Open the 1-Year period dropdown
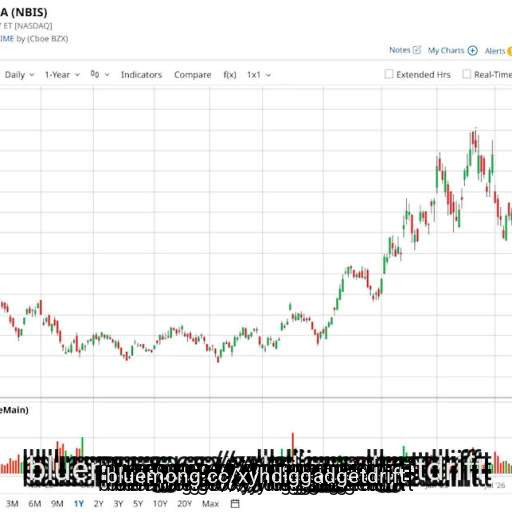Image resolution: width=512 pixels, height=512 pixels. click(62, 75)
